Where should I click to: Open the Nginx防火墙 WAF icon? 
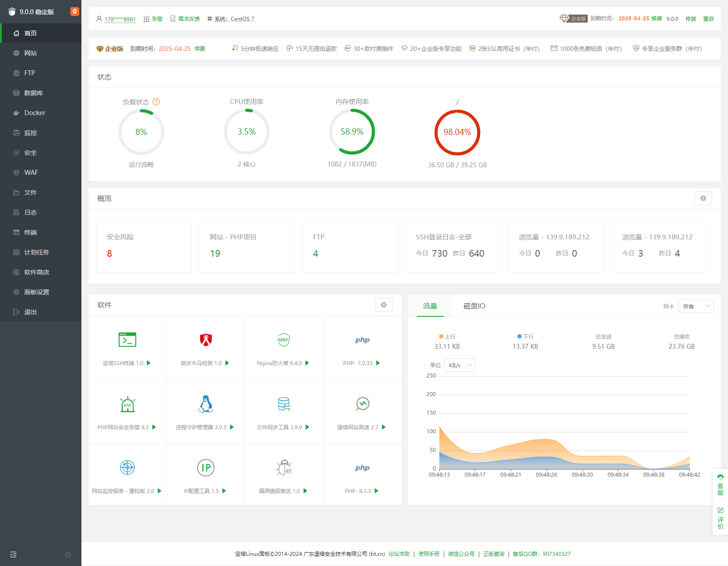284,340
